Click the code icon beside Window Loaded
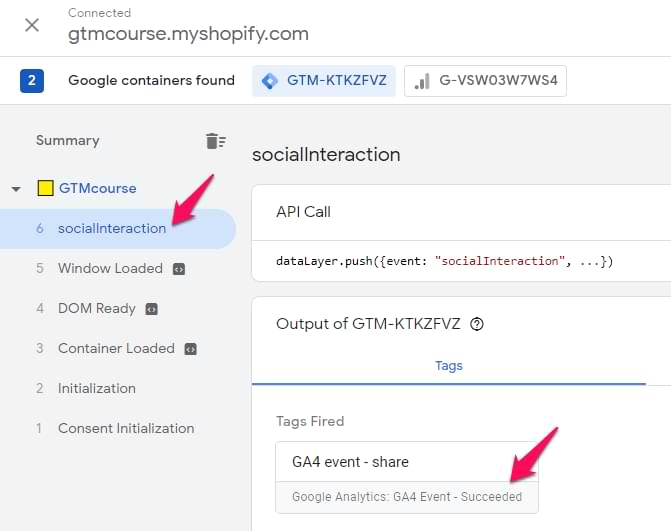Image resolution: width=671 pixels, height=531 pixels. (179, 269)
